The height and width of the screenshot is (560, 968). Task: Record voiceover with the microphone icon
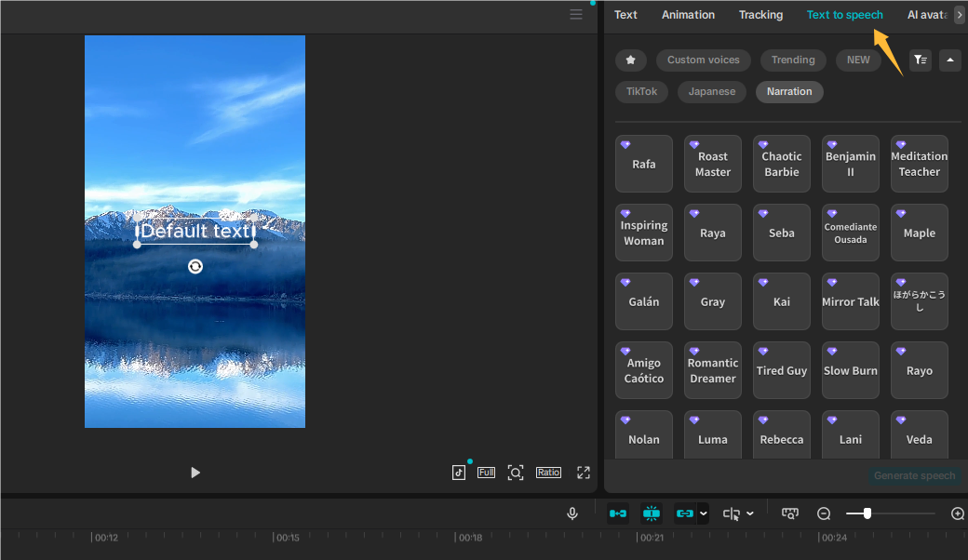(x=572, y=513)
